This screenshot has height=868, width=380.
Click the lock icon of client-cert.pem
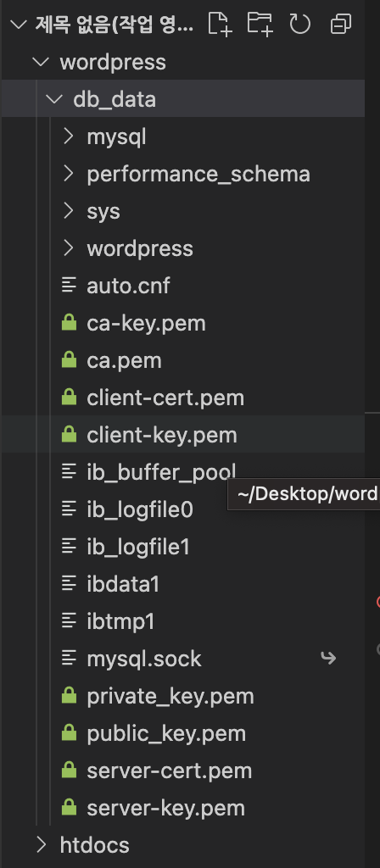coord(69,397)
